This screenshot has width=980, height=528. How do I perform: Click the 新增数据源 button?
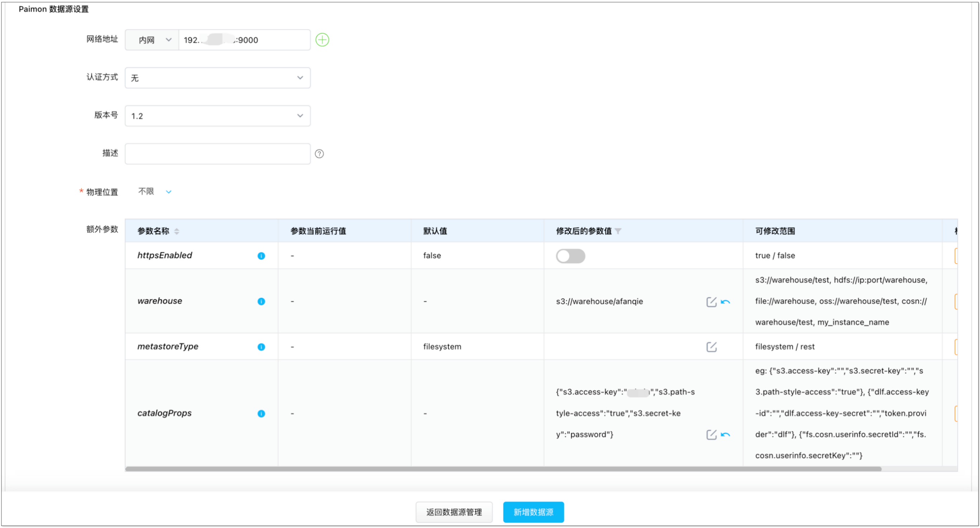pos(533,512)
